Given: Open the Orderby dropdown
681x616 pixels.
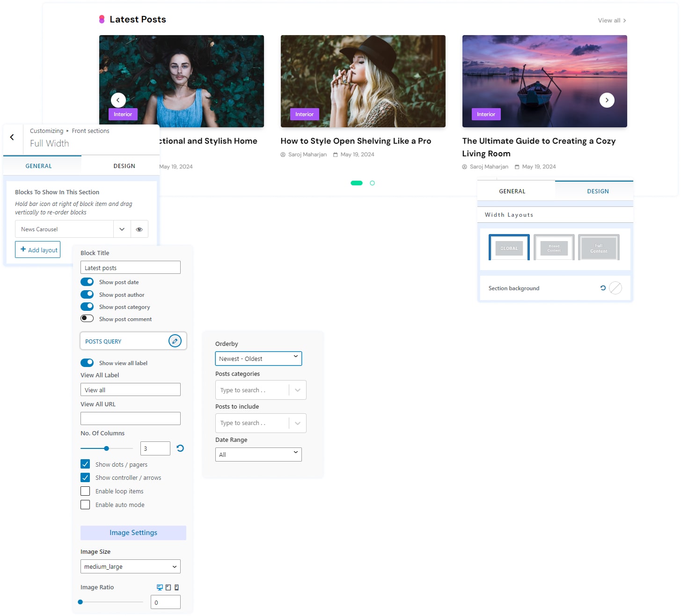Looking at the screenshot, I should 258,359.
